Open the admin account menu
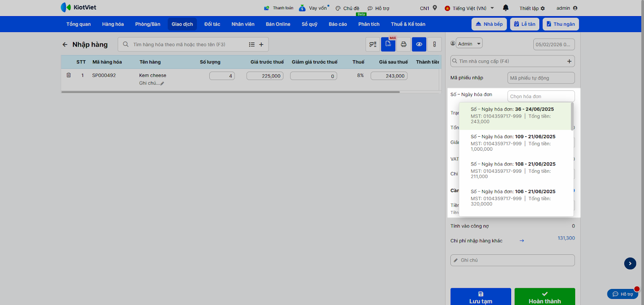The height and width of the screenshot is (305, 644). click(x=567, y=8)
